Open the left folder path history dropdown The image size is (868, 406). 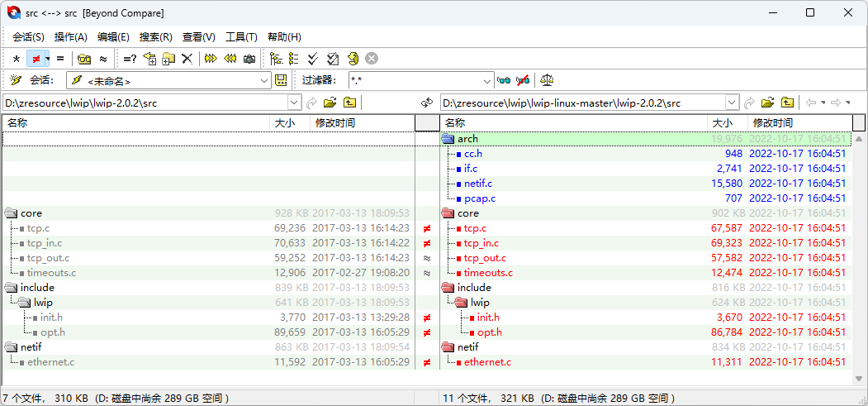tap(295, 103)
